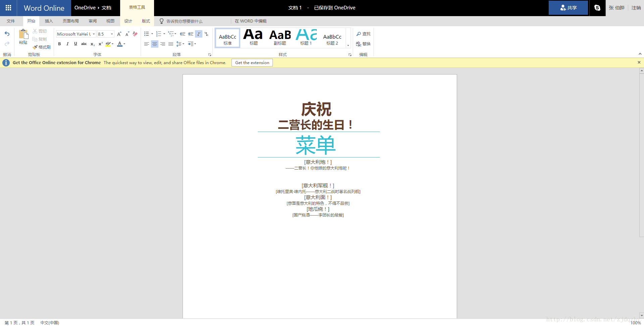Viewport: 644px width, 326px height.
Task: Toggle subscript formatting
Action: (x=93, y=44)
